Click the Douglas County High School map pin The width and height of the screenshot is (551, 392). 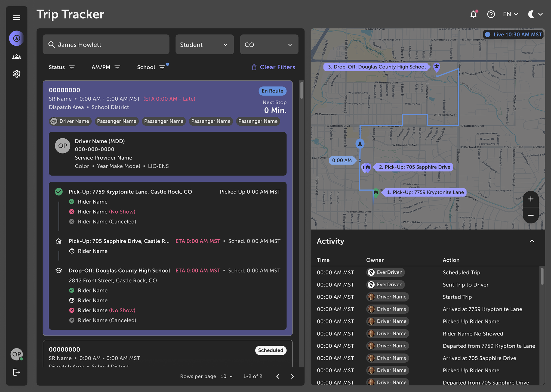pos(436,67)
